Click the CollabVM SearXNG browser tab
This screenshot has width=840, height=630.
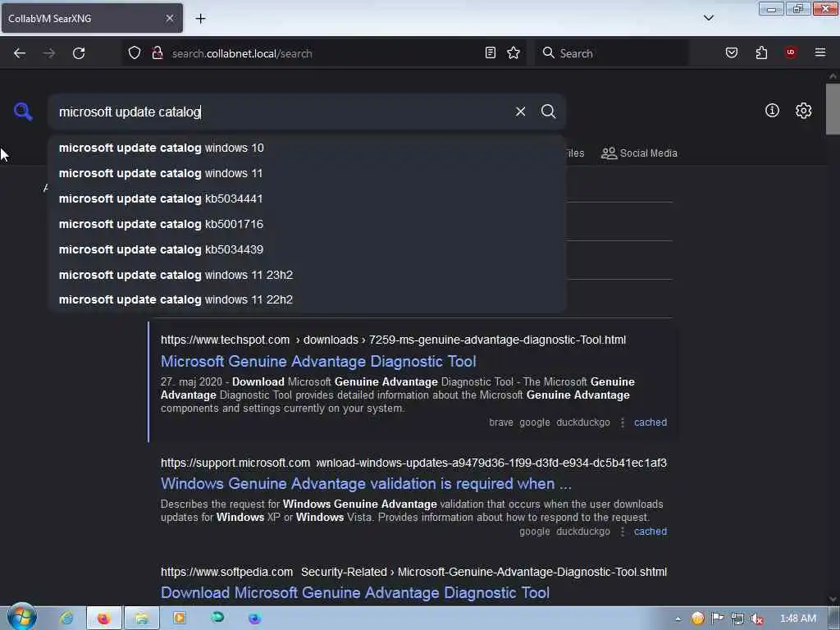[x=92, y=19]
